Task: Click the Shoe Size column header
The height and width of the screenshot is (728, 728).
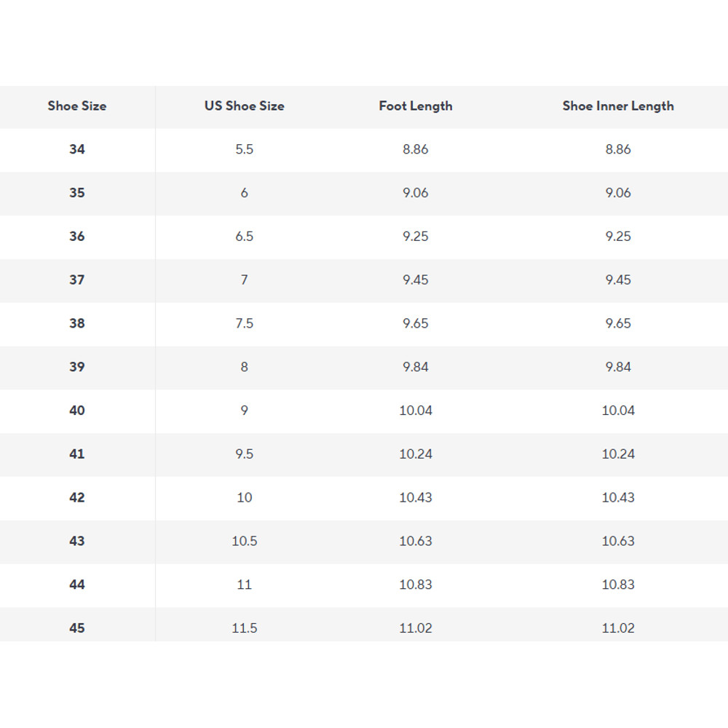Action: pyautogui.click(x=77, y=106)
